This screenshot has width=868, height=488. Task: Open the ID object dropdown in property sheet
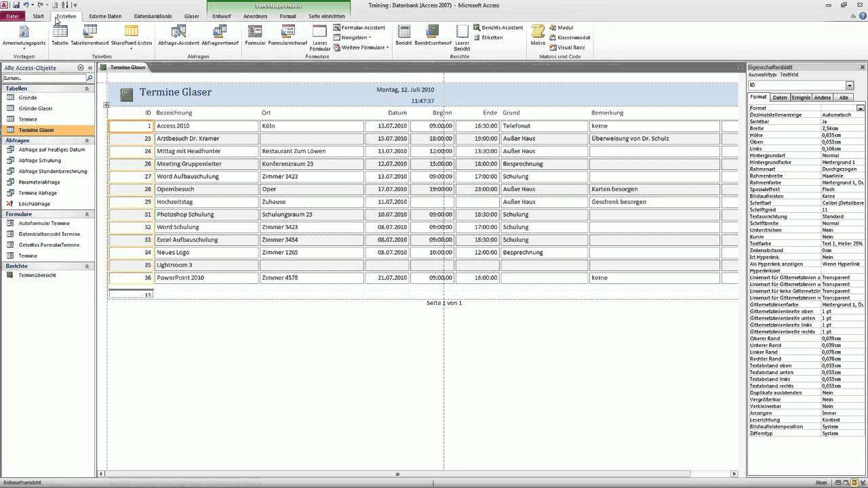[850, 85]
